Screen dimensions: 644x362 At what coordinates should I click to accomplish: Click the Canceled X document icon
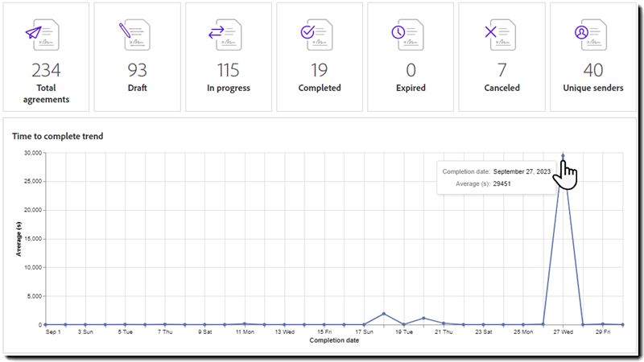(500, 35)
